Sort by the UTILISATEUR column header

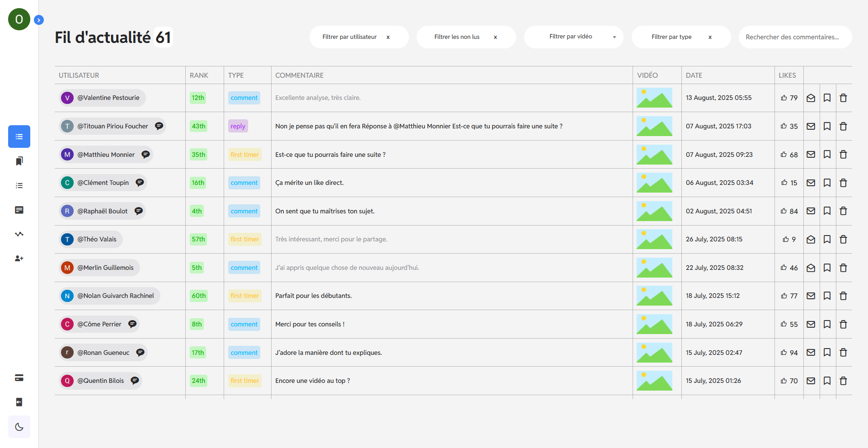click(x=79, y=75)
